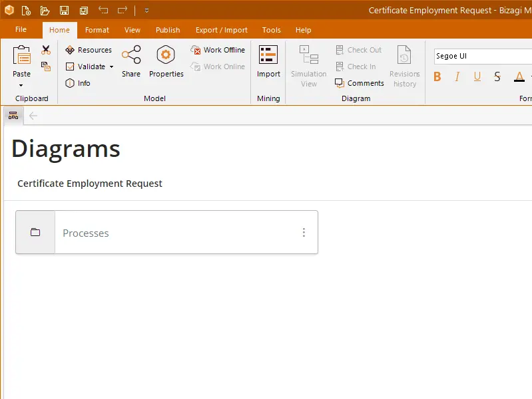Click the Diagrams heading
This screenshot has width=532, height=399.
pyautogui.click(x=66, y=148)
